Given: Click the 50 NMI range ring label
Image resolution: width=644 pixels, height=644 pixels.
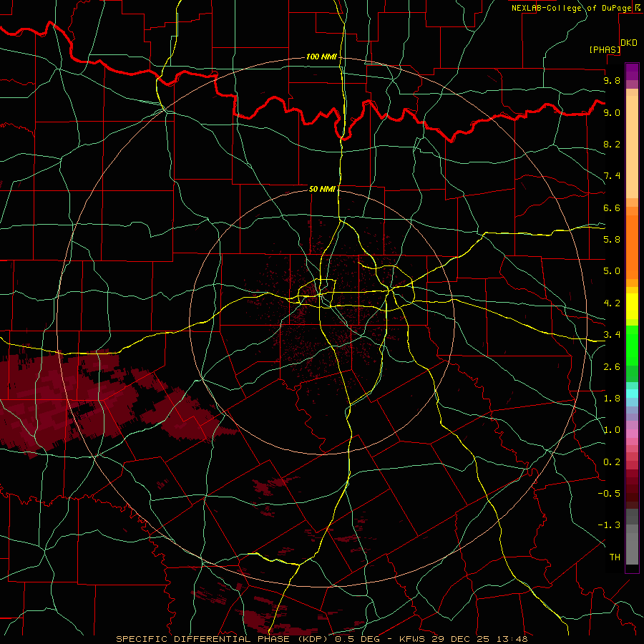Looking at the screenshot, I should pos(322,189).
